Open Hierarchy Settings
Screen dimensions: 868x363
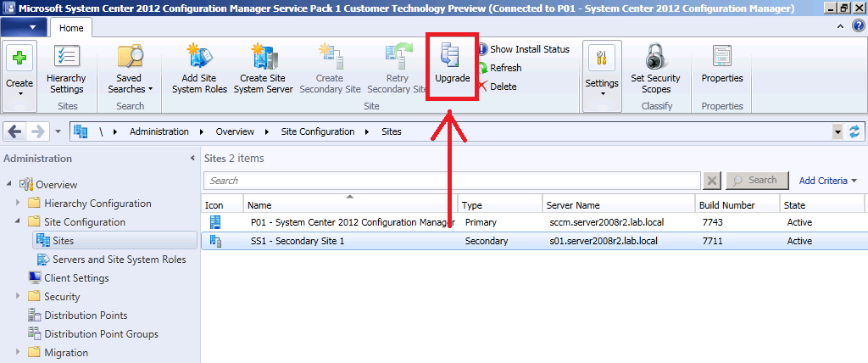66,70
